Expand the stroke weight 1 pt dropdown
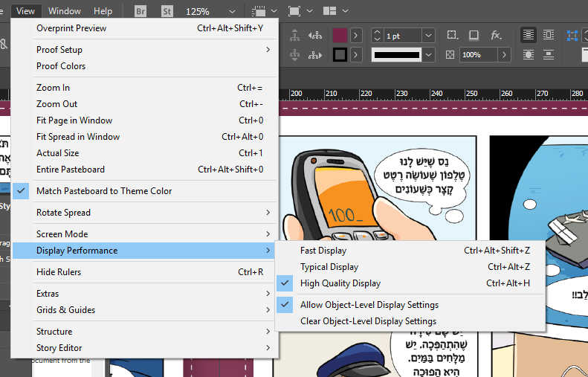The width and height of the screenshot is (588, 377). (x=428, y=36)
